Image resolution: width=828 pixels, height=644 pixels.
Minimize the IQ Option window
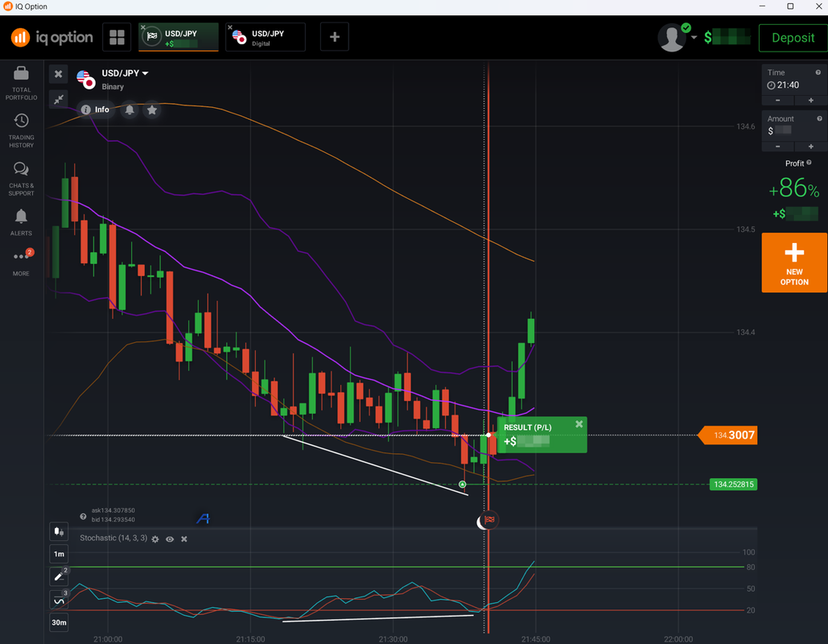coord(762,6)
